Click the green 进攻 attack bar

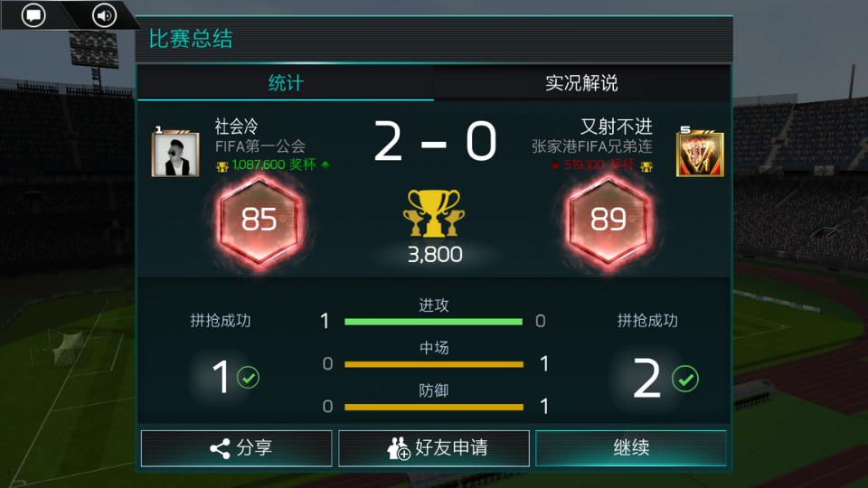click(433, 322)
